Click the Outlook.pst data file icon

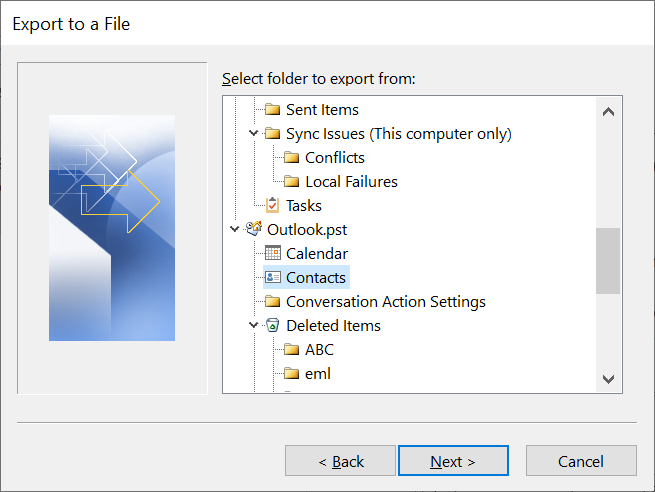[x=254, y=229]
